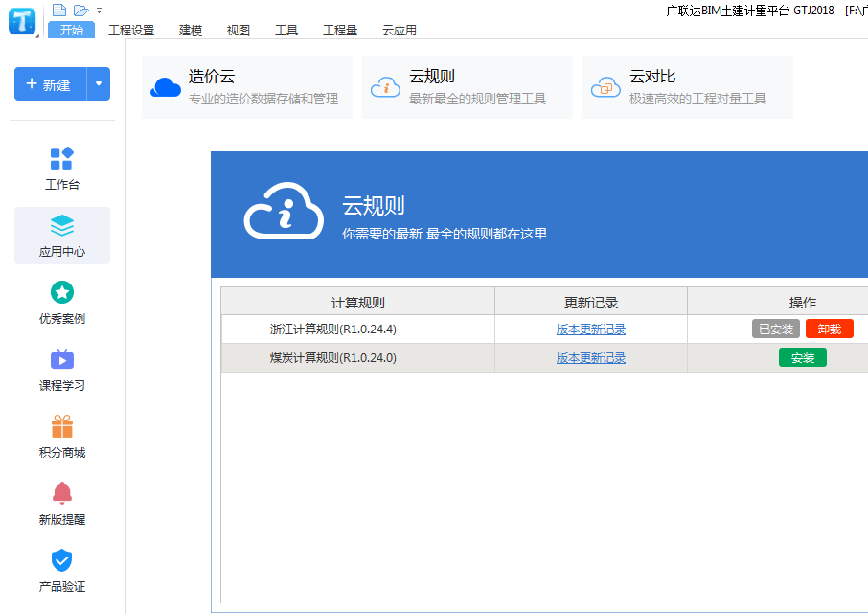The width and height of the screenshot is (868, 614).
Task: Open the 造价云 card
Action: [x=247, y=87]
